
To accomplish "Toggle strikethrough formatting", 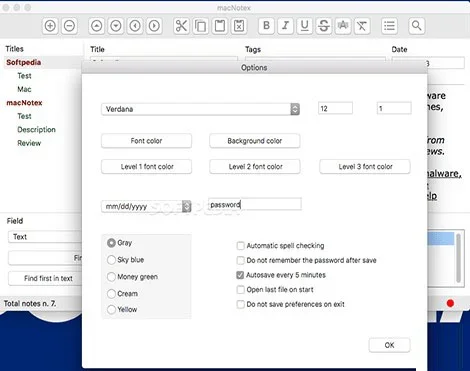I will pyautogui.click(x=323, y=26).
